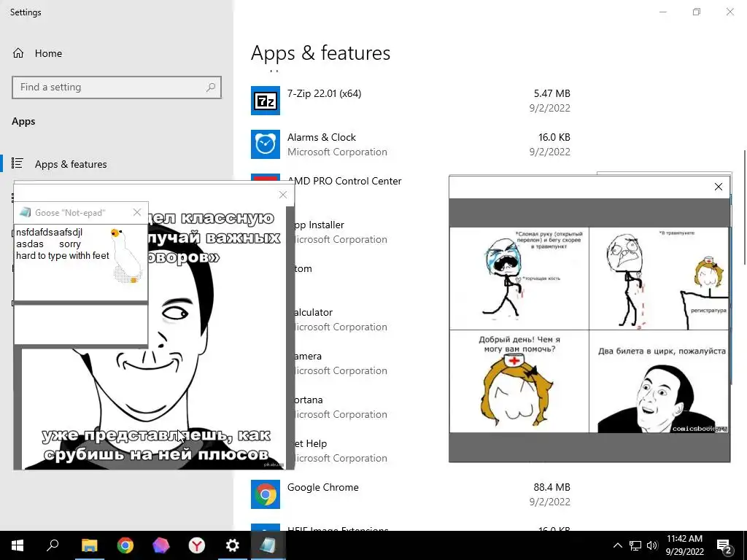Click the Apps & features page heading
The height and width of the screenshot is (560, 747).
click(321, 52)
